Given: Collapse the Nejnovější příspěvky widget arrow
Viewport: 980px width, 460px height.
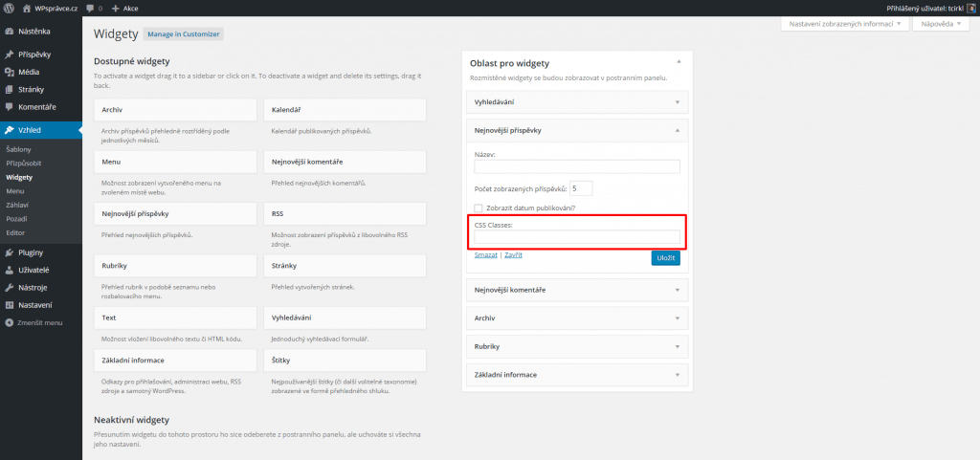Looking at the screenshot, I should tap(678, 130).
